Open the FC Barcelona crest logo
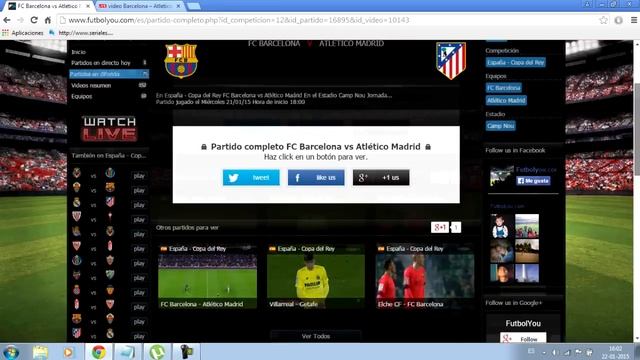640x360 pixels. click(x=181, y=60)
